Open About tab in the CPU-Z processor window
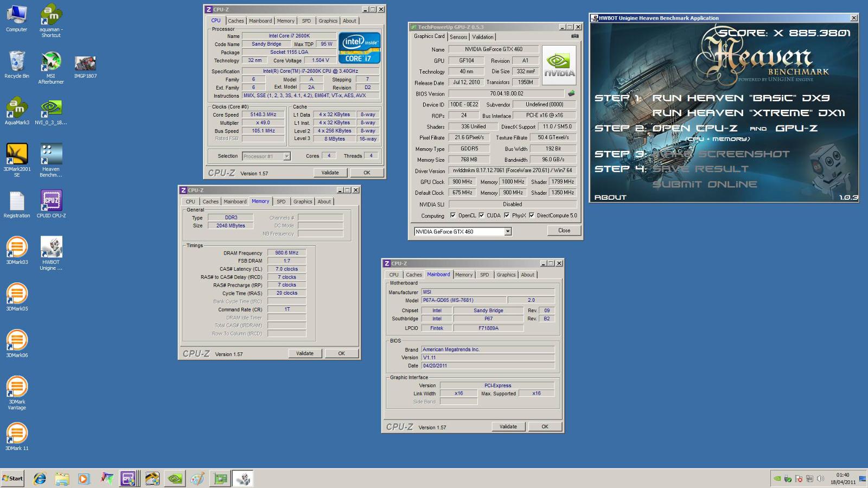The width and height of the screenshot is (868, 488). coord(349,21)
